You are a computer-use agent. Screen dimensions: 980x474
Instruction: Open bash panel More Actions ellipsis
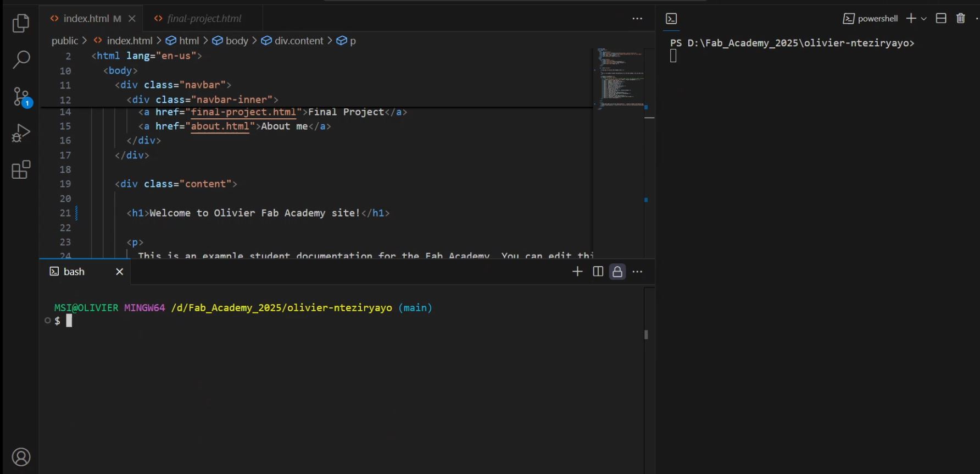tap(637, 272)
